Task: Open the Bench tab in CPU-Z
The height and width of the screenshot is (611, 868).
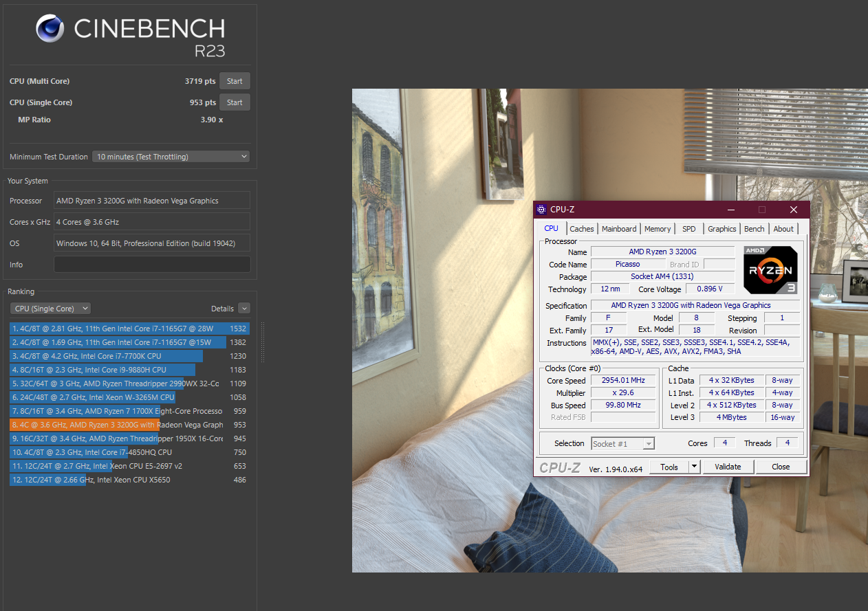Action: click(x=755, y=229)
